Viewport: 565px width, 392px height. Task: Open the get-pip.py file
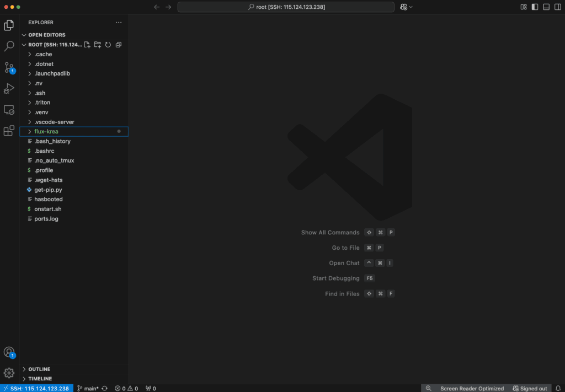coord(74,190)
